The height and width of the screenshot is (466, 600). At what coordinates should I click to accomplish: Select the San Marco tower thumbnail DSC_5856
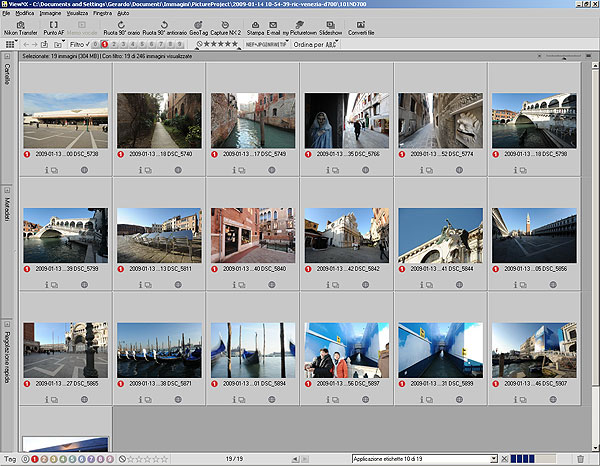534,235
